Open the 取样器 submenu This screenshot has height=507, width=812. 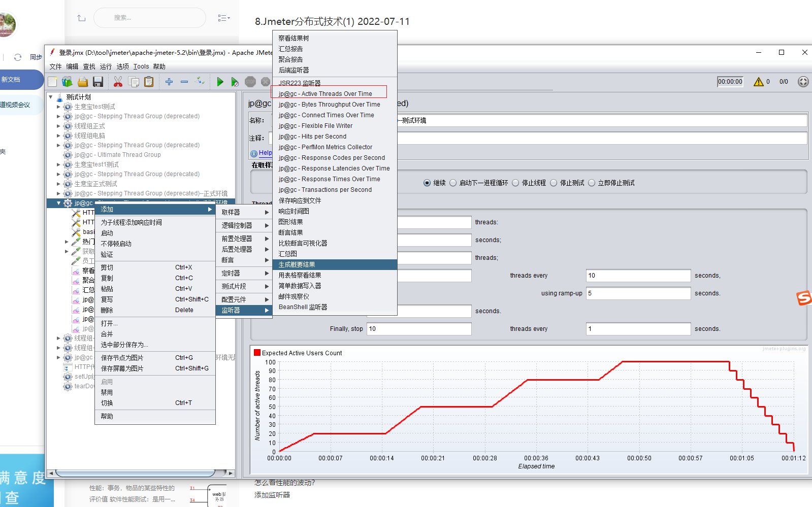[x=244, y=212]
